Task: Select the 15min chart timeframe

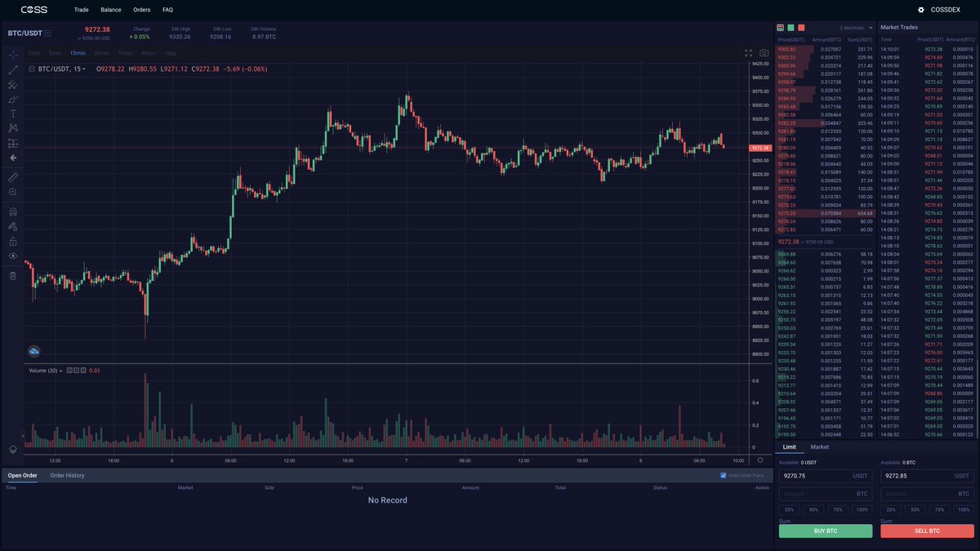Action: point(78,52)
